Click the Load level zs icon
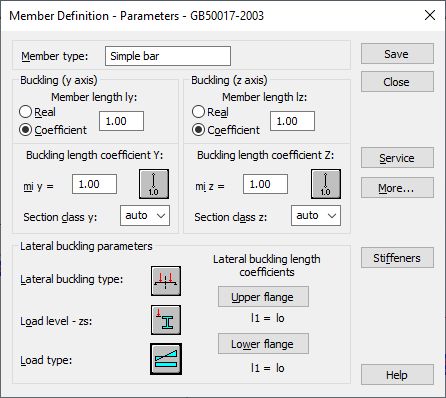 (x=166, y=320)
